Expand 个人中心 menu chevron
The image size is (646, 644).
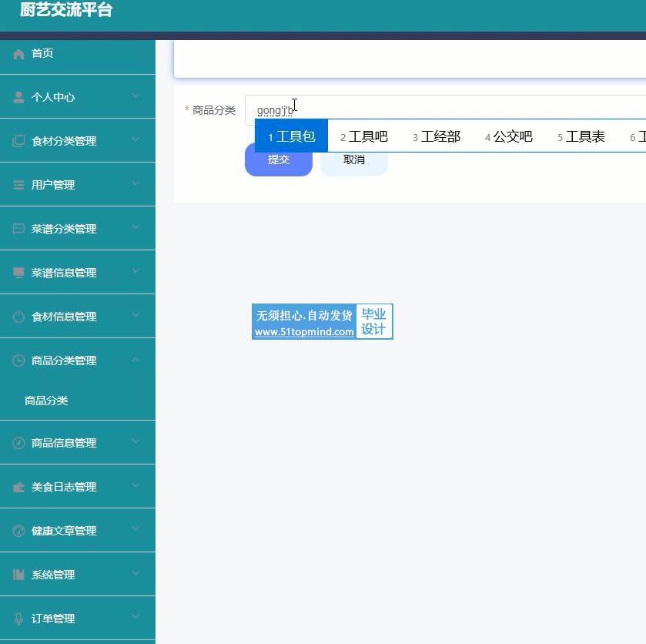(x=136, y=96)
